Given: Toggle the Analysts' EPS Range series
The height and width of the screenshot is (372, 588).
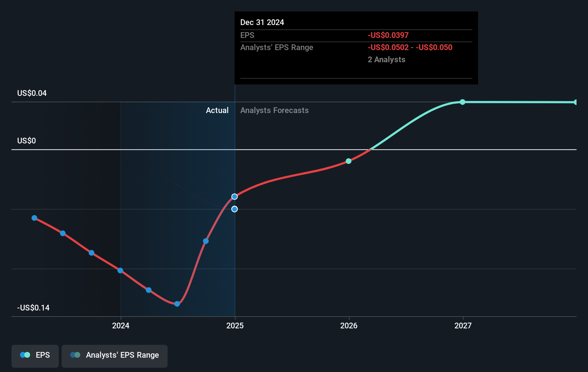Looking at the screenshot, I should [x=114, y=356].
